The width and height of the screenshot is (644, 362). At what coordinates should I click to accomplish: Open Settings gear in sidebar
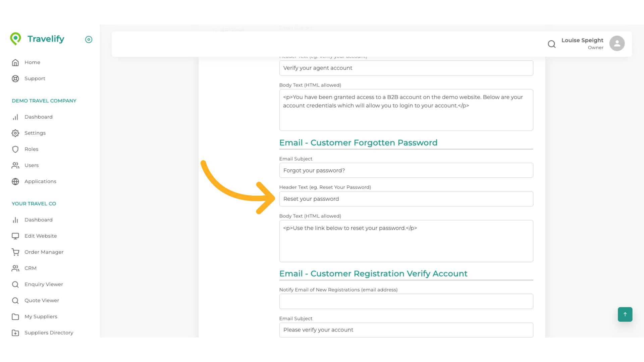tap(35, 133)
